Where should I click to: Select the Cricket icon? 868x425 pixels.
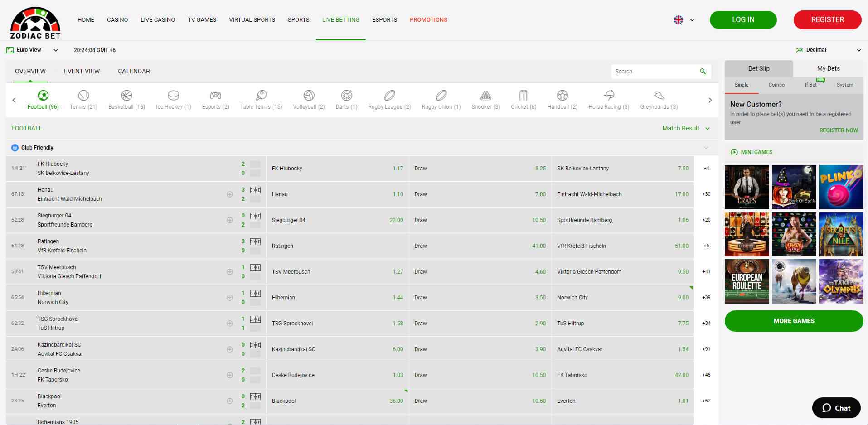click(x=524, y=95)
